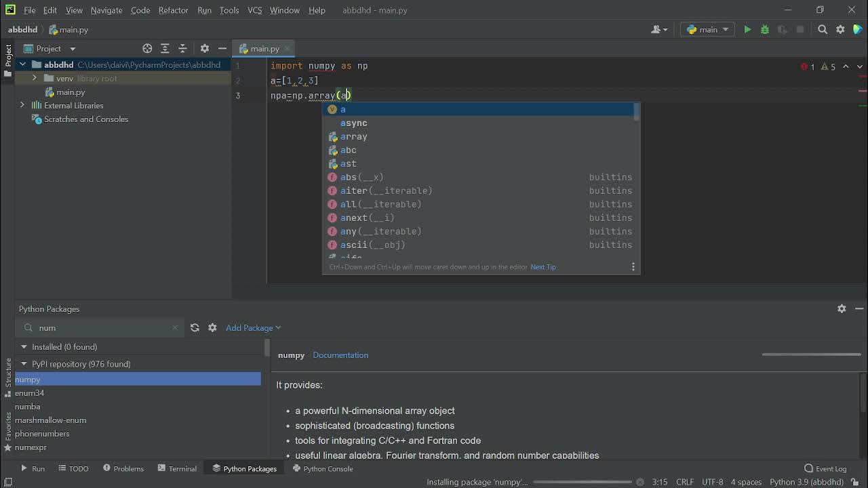Click the completion popup scrollbar
This screenshot has width=868, height=488.
[636, 112]
